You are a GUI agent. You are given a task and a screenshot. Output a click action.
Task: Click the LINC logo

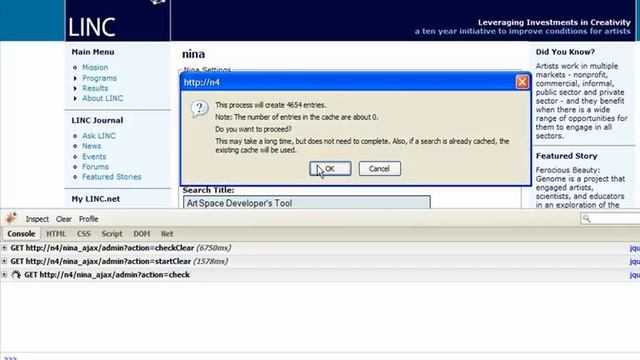point(92,27)
